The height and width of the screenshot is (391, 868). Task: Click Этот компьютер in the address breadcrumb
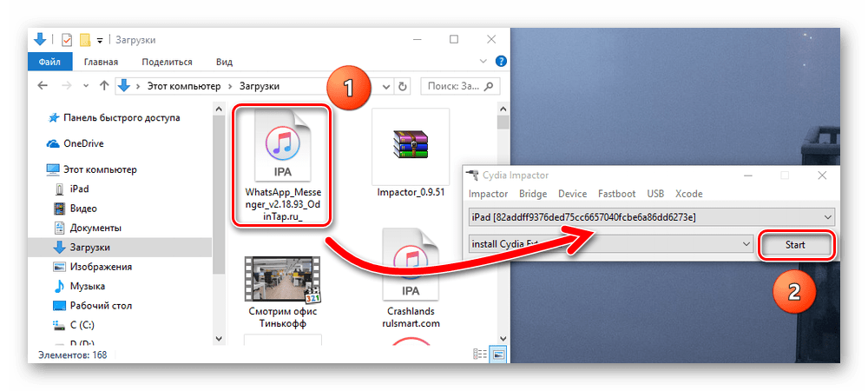pos(183,86)
